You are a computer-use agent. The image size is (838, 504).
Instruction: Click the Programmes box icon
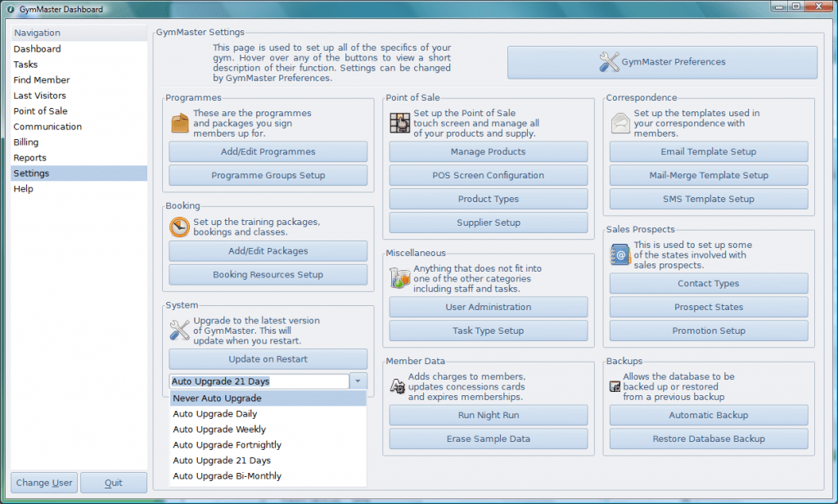179,123
